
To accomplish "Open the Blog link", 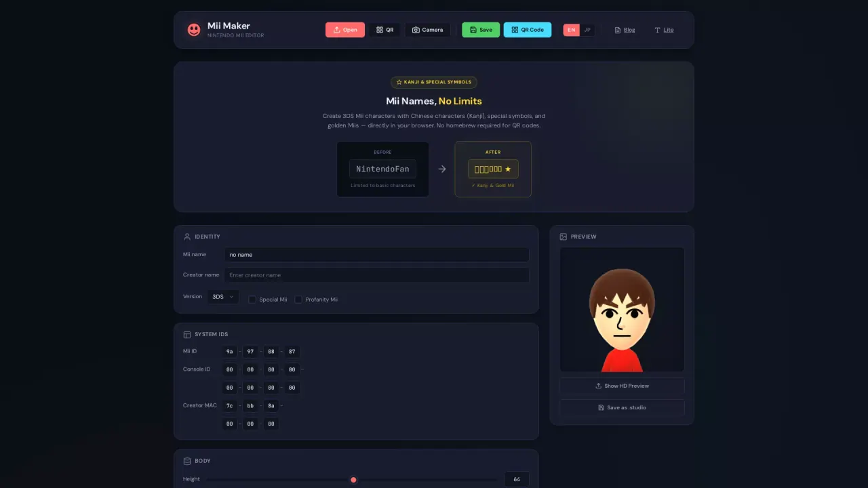I will click(625, 30).
